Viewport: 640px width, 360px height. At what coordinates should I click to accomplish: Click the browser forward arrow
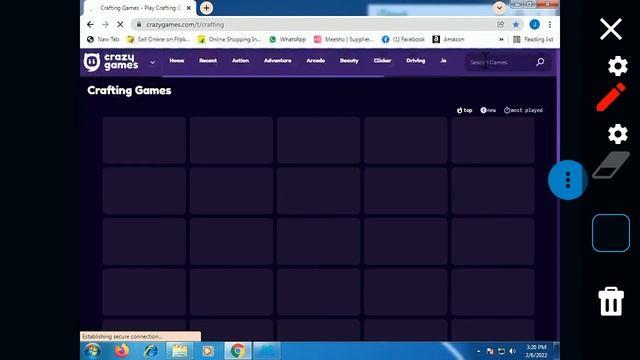[105, 24]
